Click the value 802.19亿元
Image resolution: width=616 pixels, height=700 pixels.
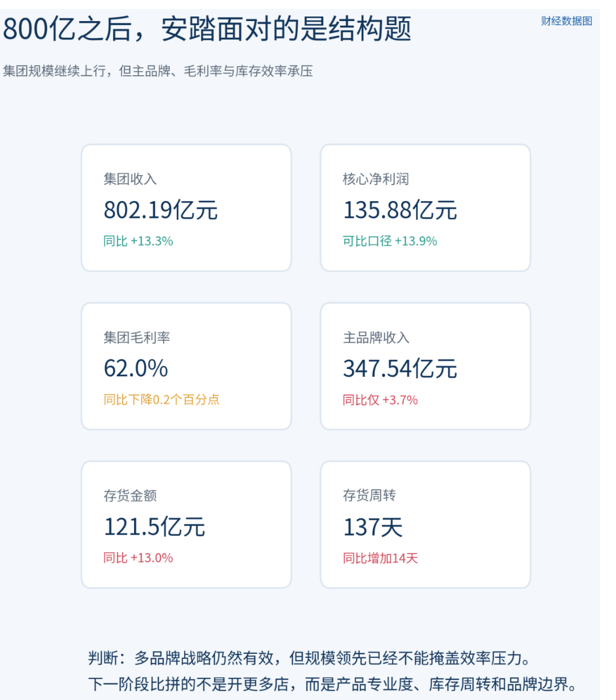161,210
